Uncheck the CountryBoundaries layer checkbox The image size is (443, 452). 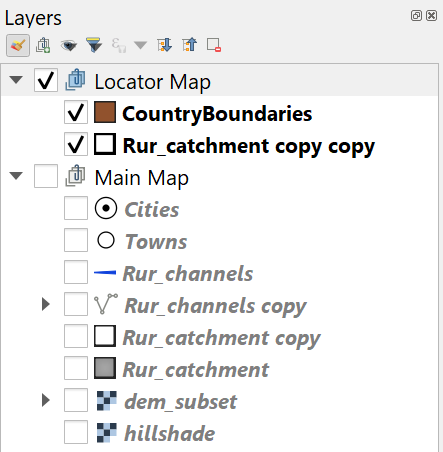76,112
